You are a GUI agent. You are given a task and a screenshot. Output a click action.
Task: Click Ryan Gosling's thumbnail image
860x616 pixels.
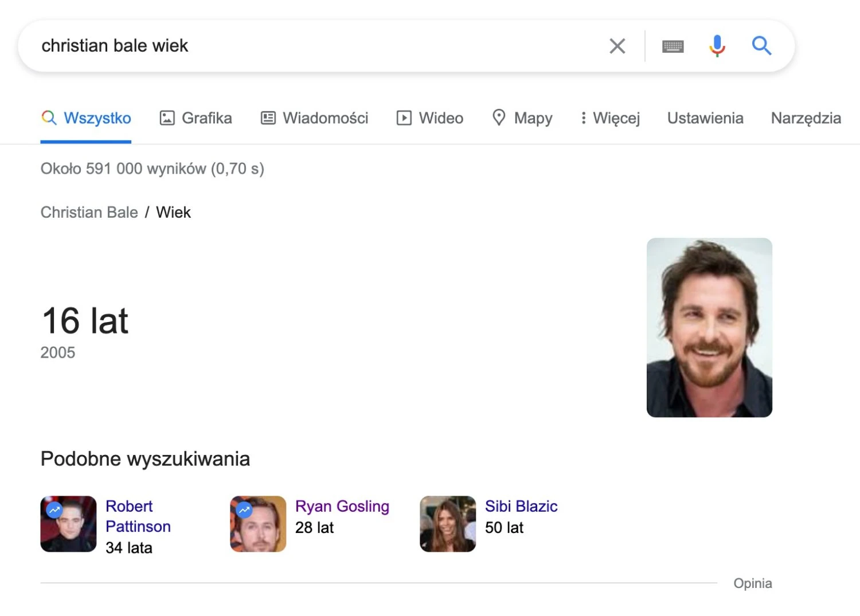coord(258,524)
